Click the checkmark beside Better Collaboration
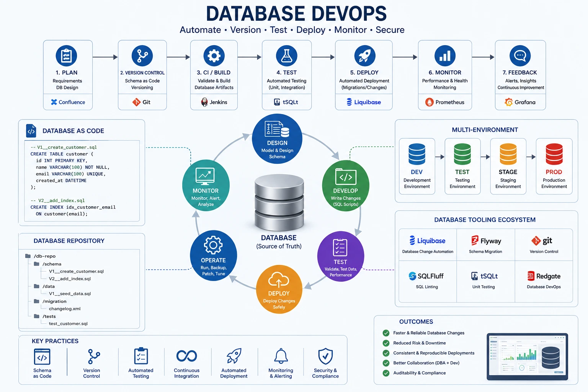Image resolution: width=588 pixels, height=392 pixels. tap(386, 363)
